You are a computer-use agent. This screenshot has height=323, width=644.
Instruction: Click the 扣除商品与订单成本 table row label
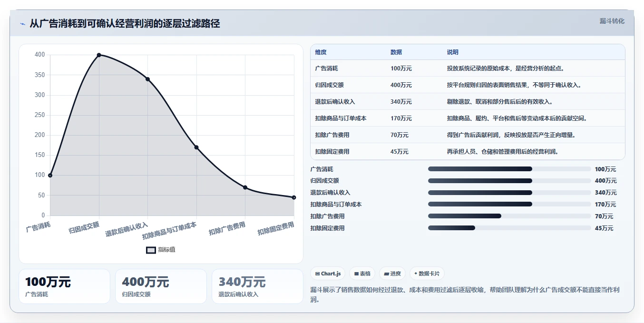coord(341,118)
